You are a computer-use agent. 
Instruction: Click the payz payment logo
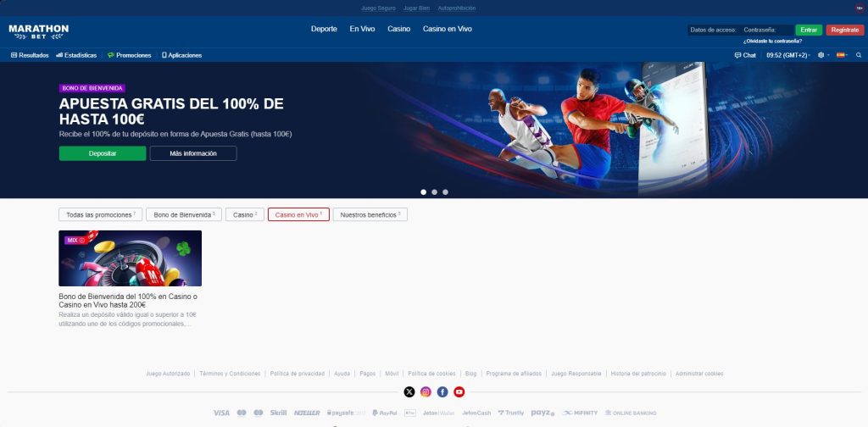542,413
